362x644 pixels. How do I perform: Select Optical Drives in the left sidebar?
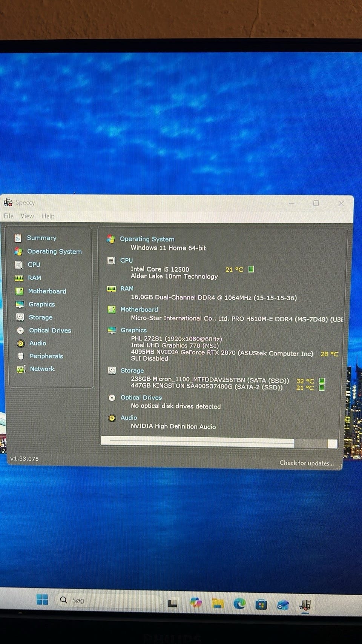coord(50,330)
